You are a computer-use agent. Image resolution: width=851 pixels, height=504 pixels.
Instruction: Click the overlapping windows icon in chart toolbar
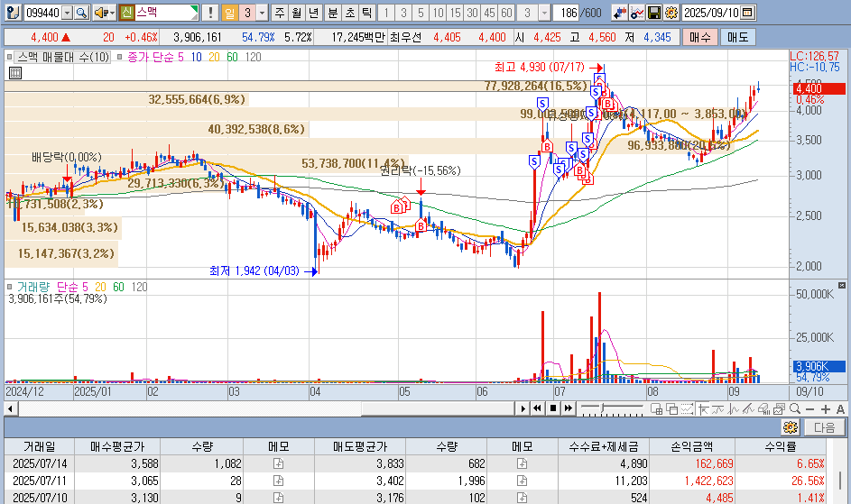[672, 409]
